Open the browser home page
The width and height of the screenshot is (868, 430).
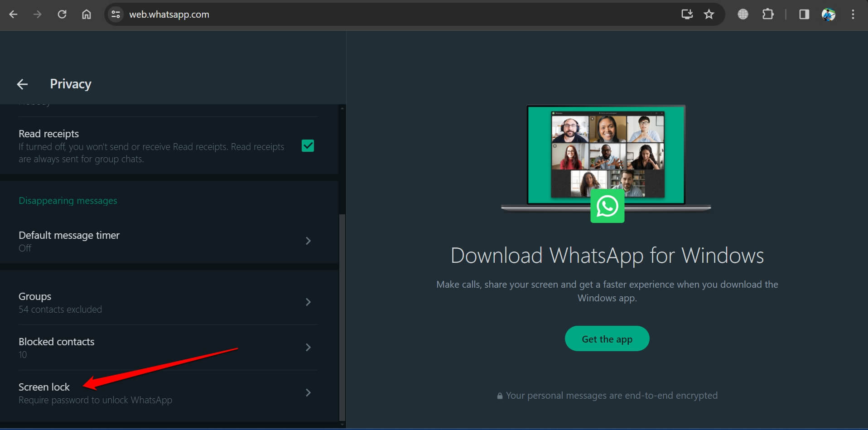point(87,14)
